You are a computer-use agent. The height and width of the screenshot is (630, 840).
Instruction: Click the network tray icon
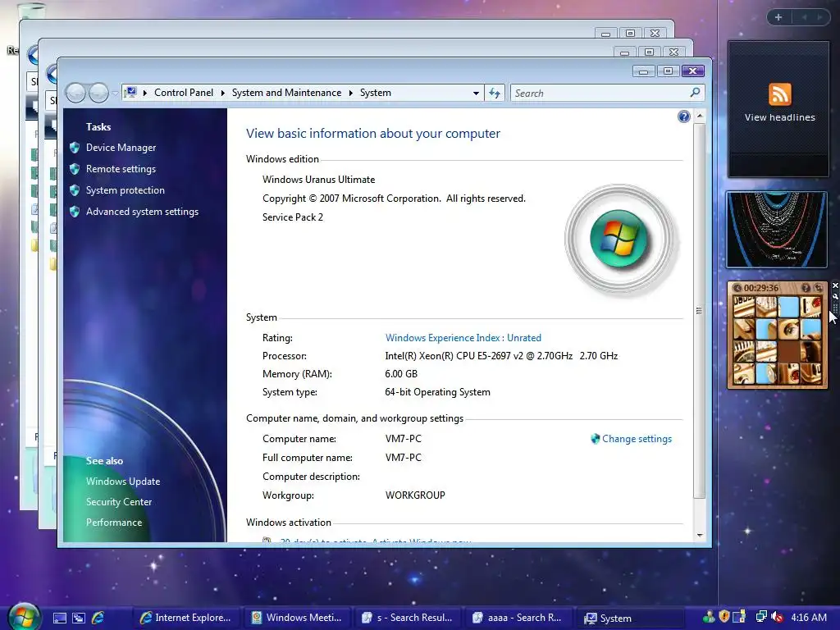point(760,617)
